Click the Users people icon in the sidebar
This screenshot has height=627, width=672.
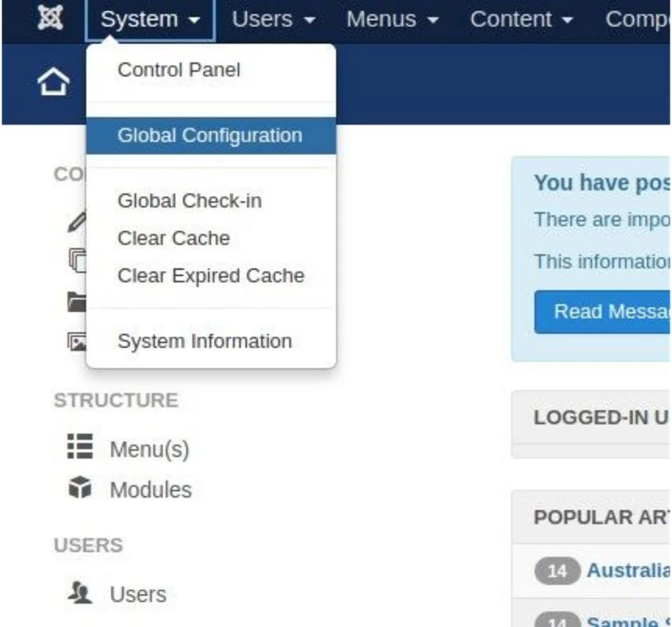pyautogui.click(x=80, y=594)
